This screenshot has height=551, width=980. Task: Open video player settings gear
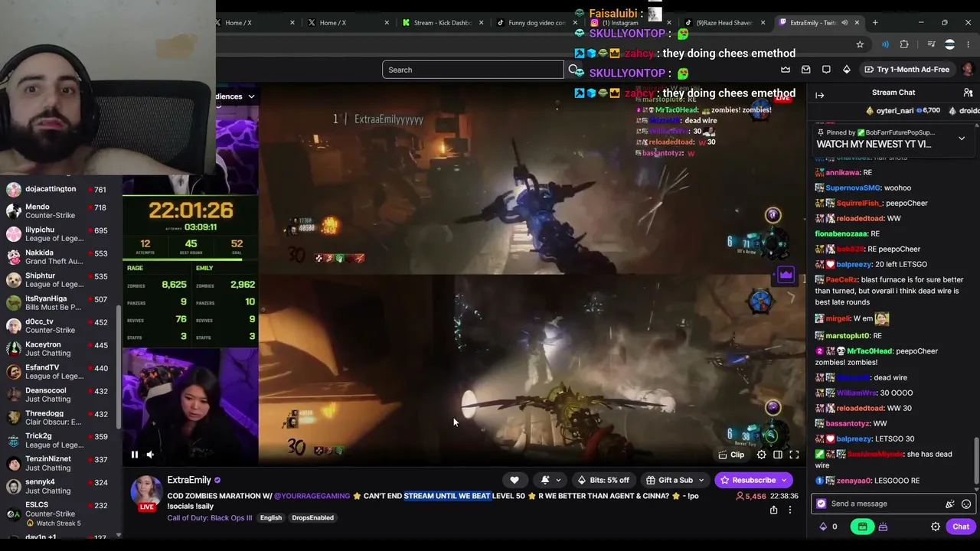pyautogui.click(x=761, y=455)
